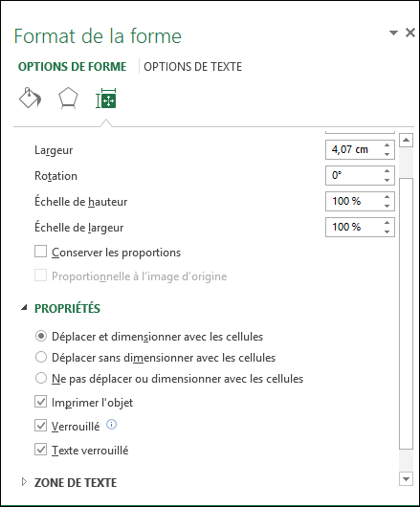Image resolution: width=420 pixels, height=507 pixels.
Task: Decrease Échelle de largeur with down arrow
Action: point(387,231)
